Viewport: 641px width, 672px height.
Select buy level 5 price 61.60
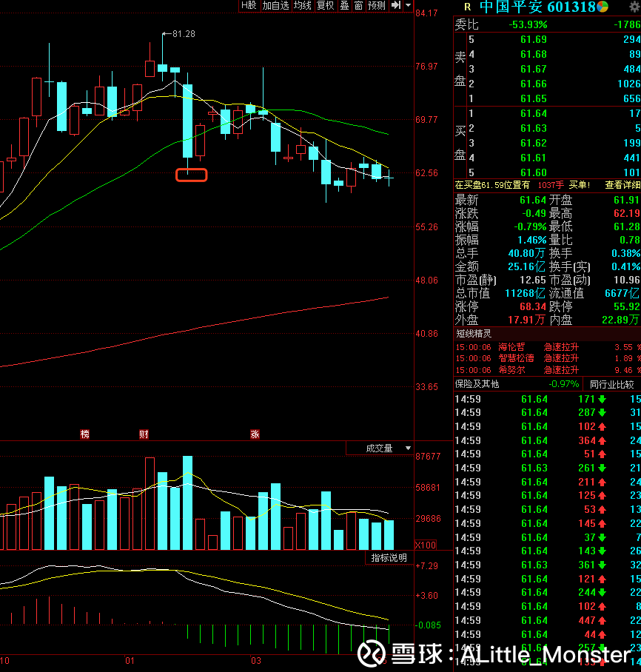(534, 172)
